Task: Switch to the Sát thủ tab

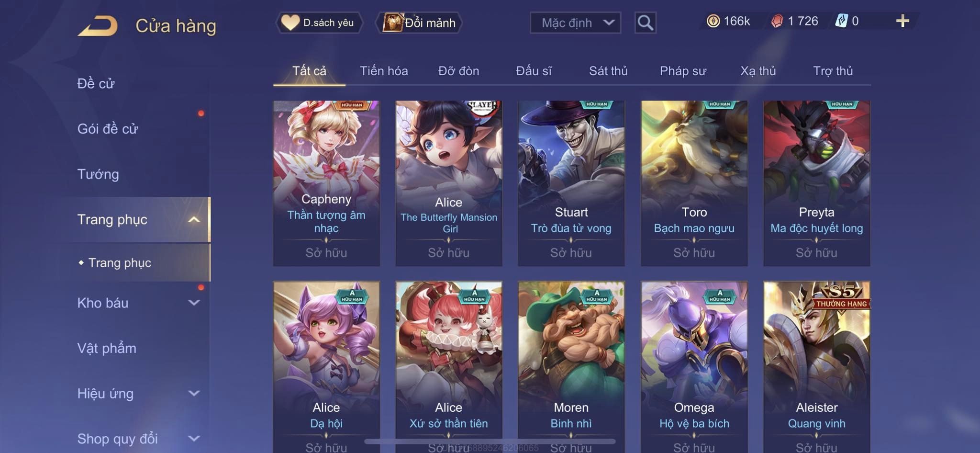Action: pyautogui.click(x=608, y=71)
